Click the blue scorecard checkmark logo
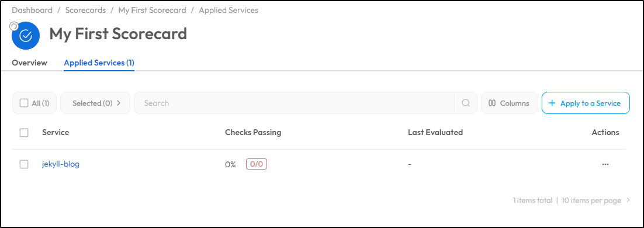The height and width of the screenshot is (228, 644). (26, 36)
